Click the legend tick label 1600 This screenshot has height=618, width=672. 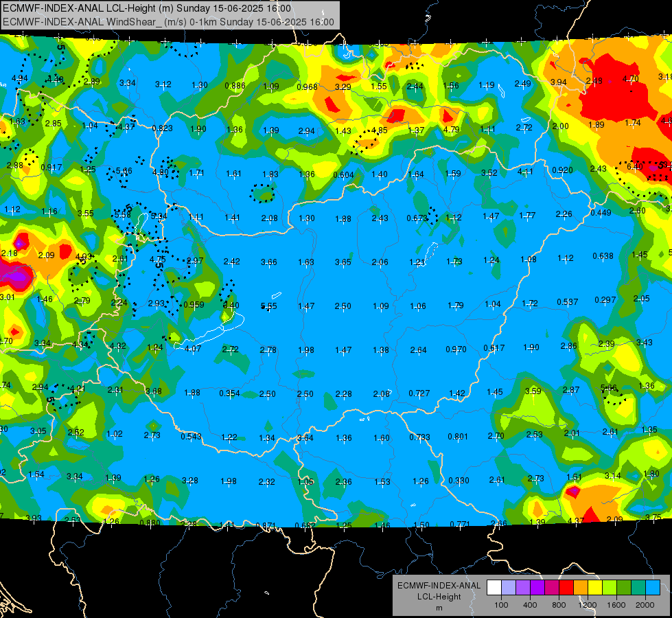pyautogui.click(x=616, y=605)
